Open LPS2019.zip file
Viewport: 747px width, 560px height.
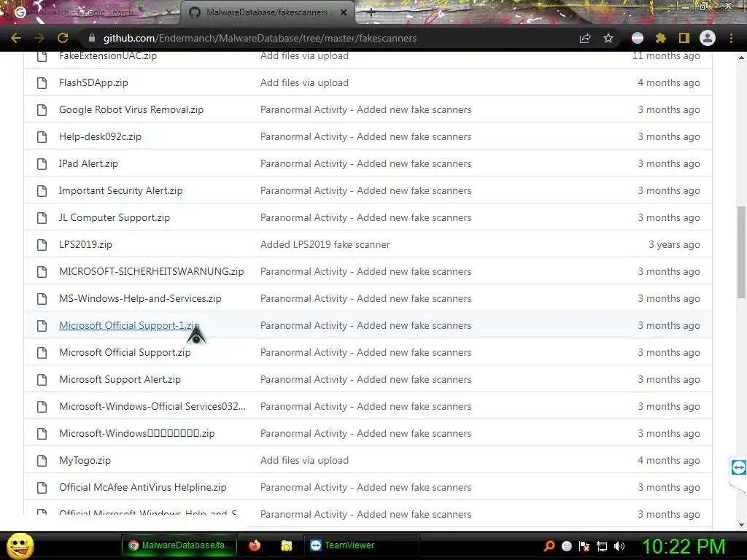coord(86,245)
